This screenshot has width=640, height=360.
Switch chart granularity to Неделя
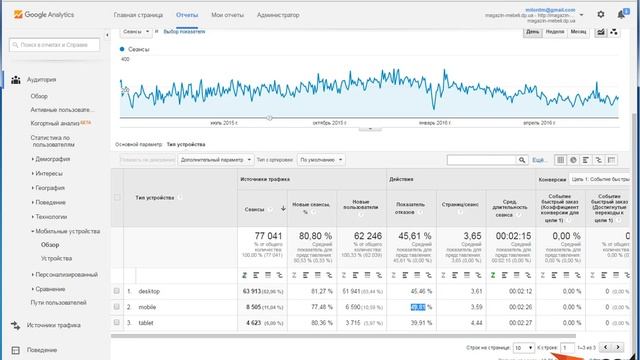(x=555, y=32)
